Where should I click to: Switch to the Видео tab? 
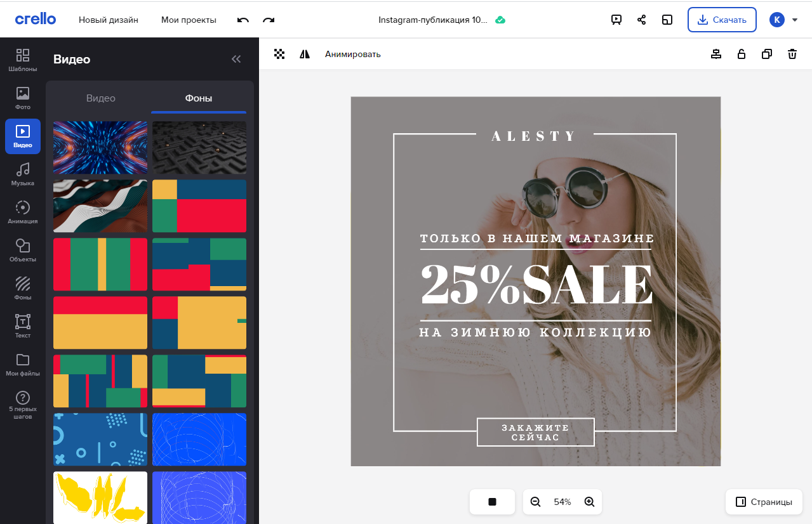click(101, 98)
